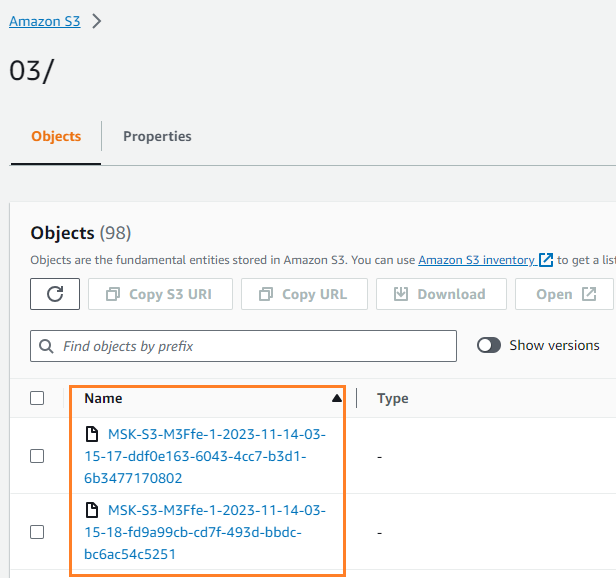The height and width of the screenshot is (583, 616).
Task: Open the Amazon S3 breadcrumb link
Action: coord(45,21)
